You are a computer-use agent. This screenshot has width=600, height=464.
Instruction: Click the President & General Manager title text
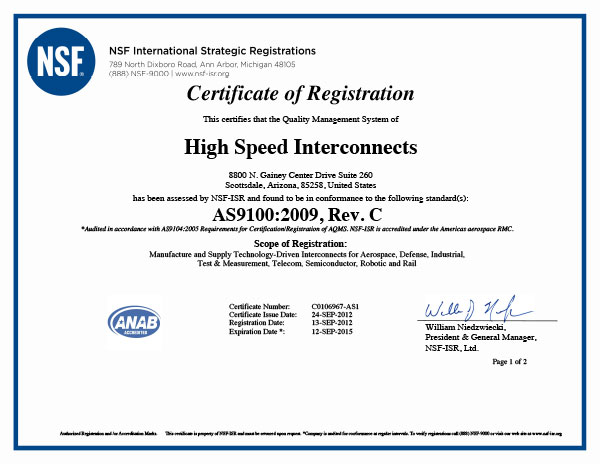click(x=481, y=337)
